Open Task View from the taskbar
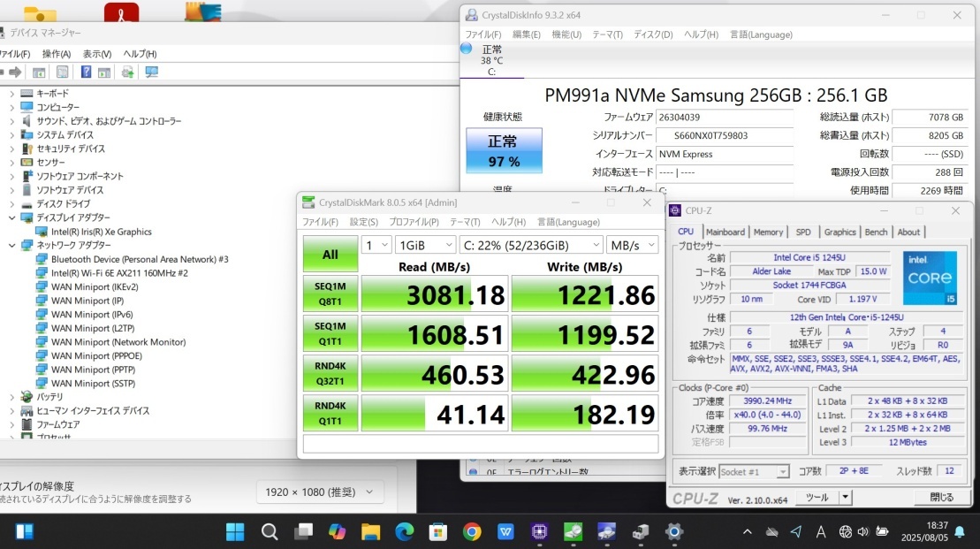The height and width of the screenshot is (549, 980). click(304, 531)
